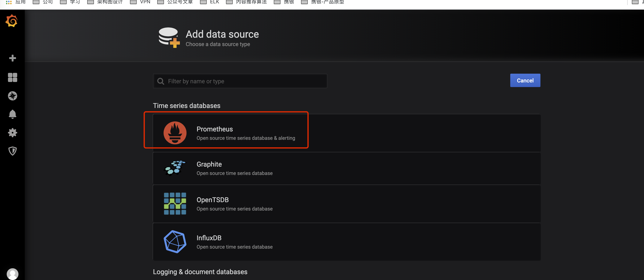Click the OpenTSDB grid logo
Screen dimensions: 644x280
pyautogui.click(x=175, y=204)
